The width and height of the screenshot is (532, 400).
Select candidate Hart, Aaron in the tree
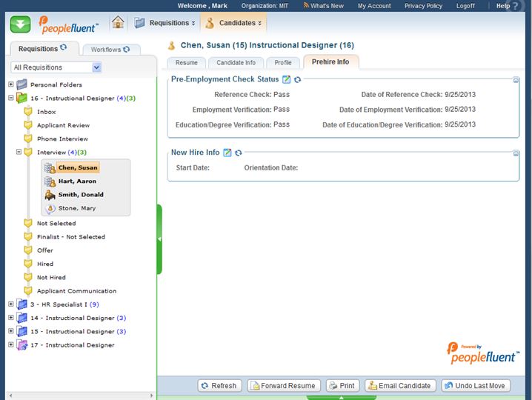click(77, 181)
